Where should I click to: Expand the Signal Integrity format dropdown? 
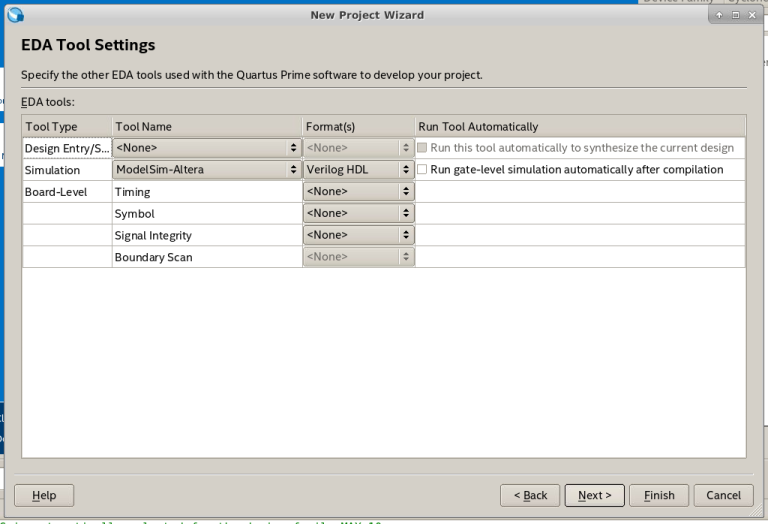point(358,236)
